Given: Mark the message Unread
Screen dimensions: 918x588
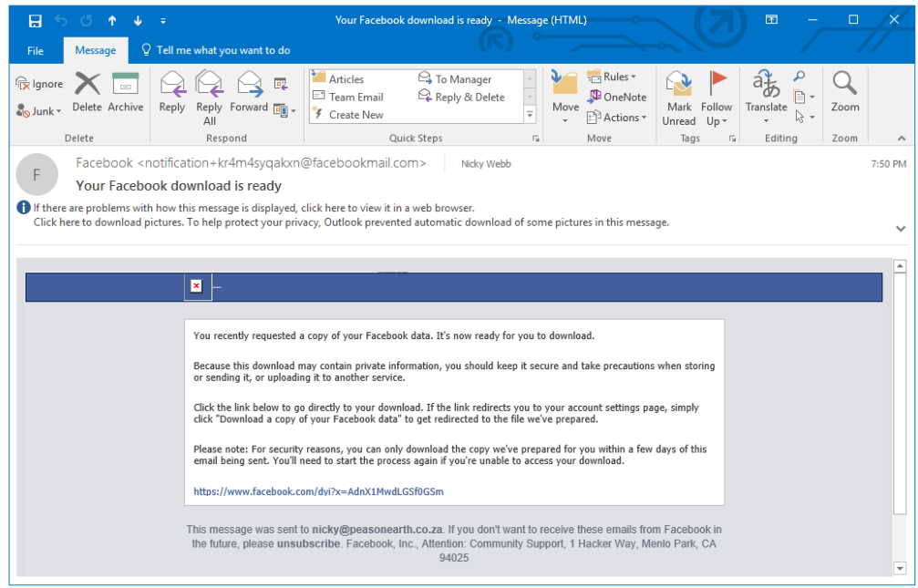Looking at the screenshot, I should 679,98.
